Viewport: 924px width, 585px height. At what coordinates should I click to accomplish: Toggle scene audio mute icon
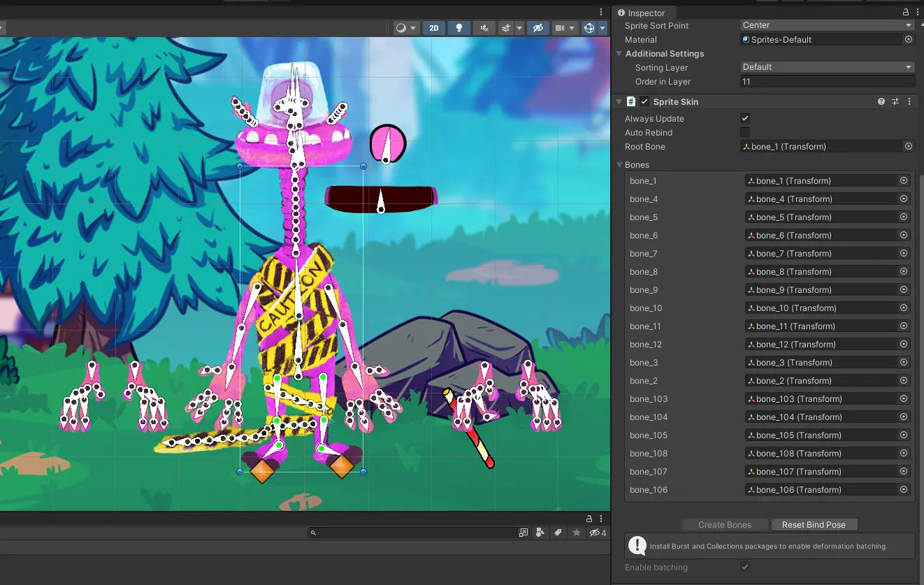[483, 28]
